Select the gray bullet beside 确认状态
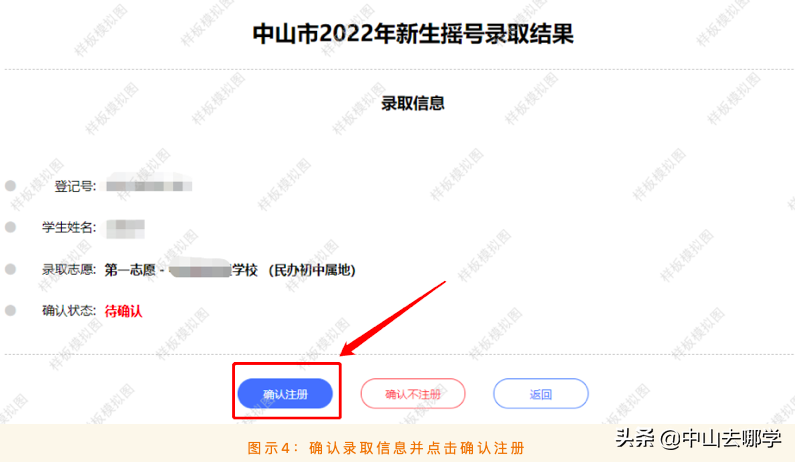The image size is (795, 462). click(10, 310)
